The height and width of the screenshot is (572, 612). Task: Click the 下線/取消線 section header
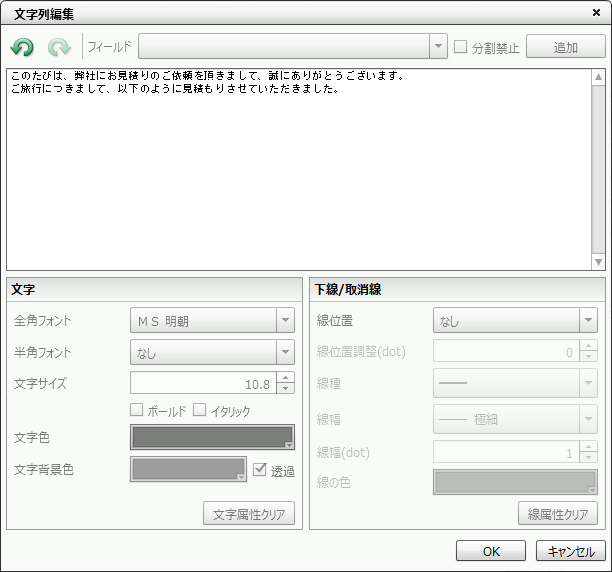(x=457, y=289)
